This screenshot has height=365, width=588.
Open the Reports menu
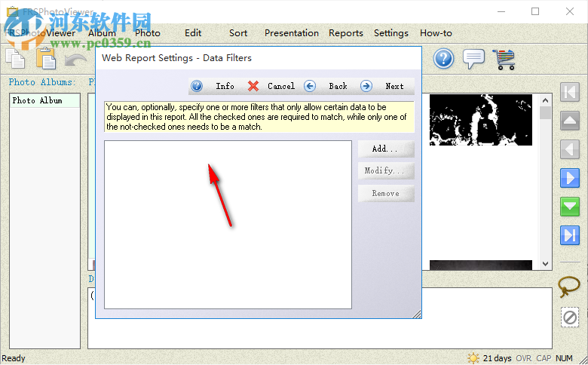tap(346, 33)
